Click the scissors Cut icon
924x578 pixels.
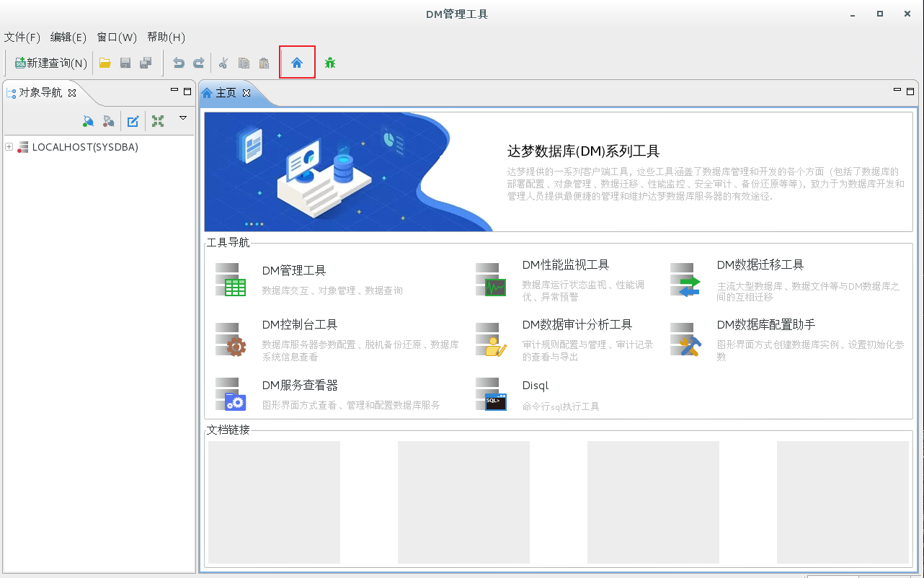(223, 63)
